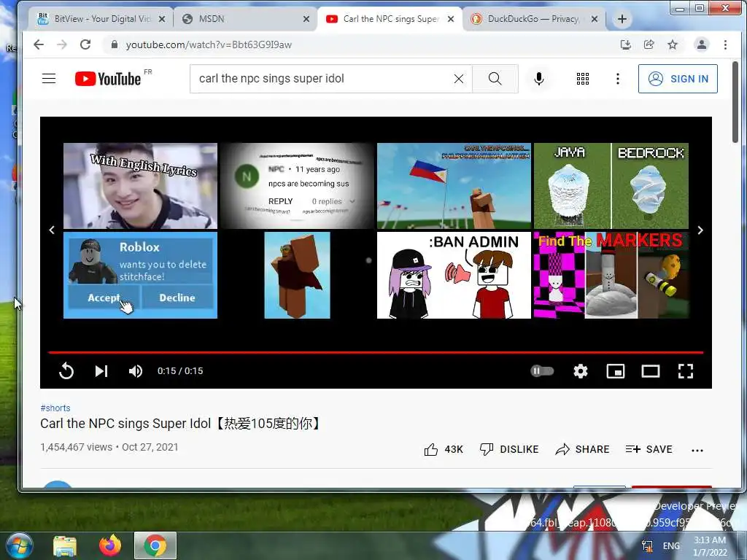Toggle the autoplay switch
This screenshot has width=747, height=560.
542,371
